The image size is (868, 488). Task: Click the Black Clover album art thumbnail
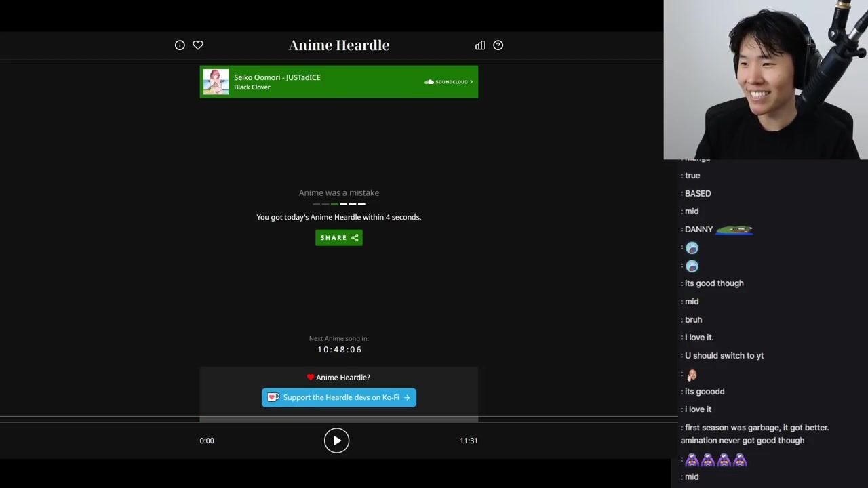coord(216,82)
